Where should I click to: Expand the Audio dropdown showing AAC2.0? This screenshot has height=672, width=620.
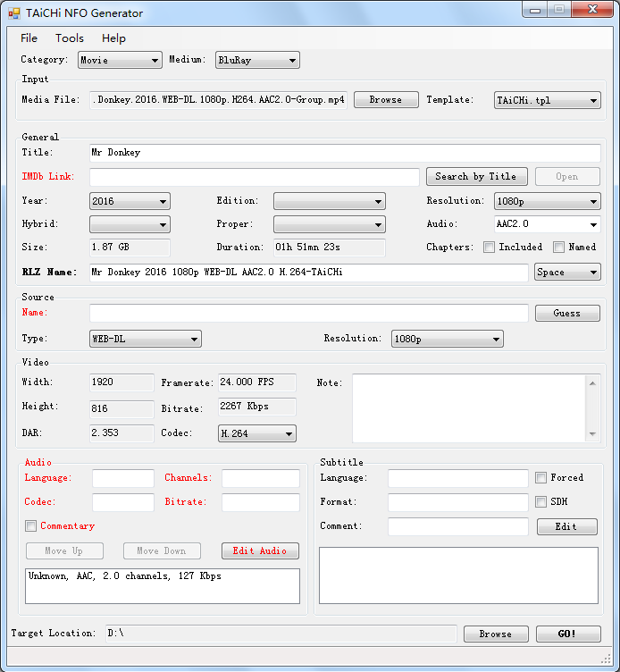tap(547, 224)
